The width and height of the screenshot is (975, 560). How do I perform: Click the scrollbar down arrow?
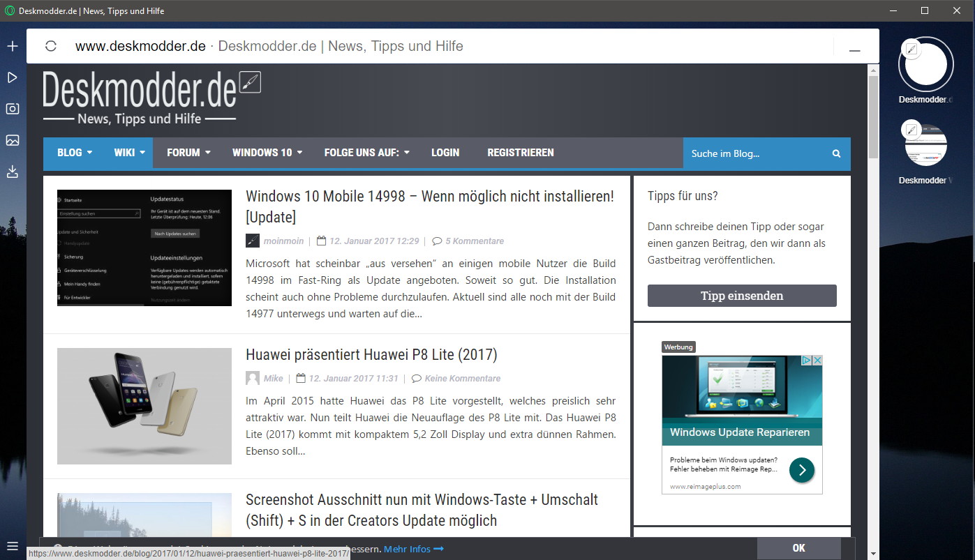873,554
